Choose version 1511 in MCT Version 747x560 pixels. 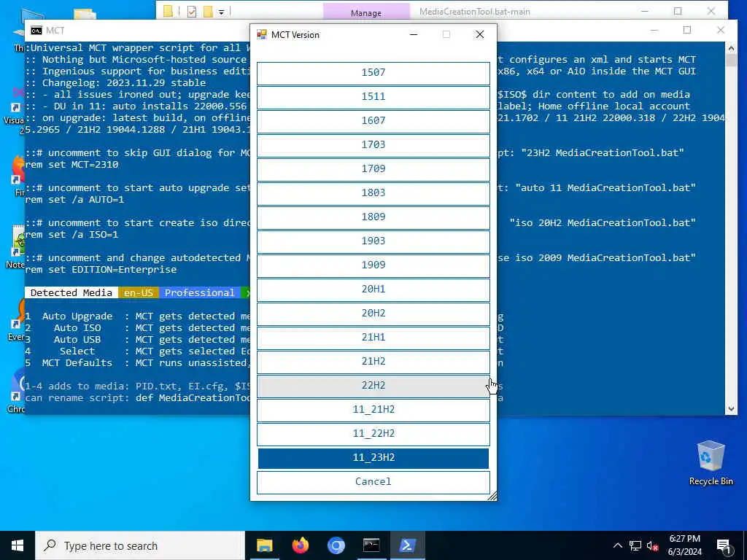[373, 97]
